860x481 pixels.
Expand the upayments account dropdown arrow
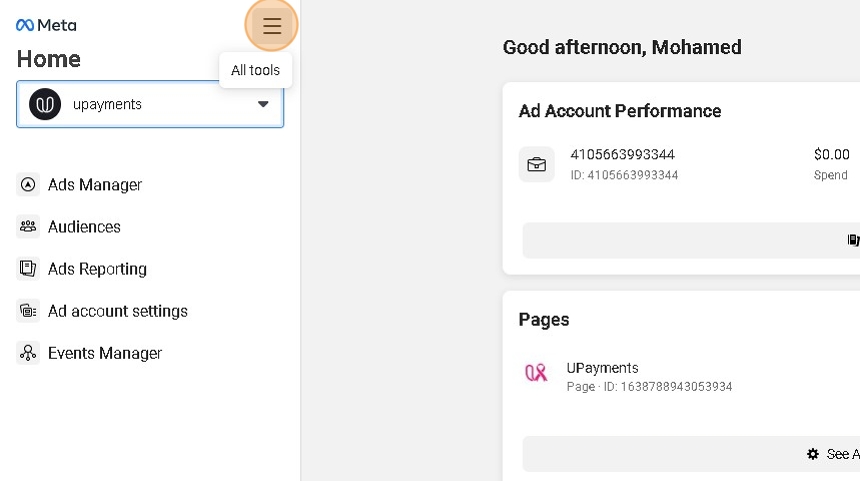pos(263,104)
